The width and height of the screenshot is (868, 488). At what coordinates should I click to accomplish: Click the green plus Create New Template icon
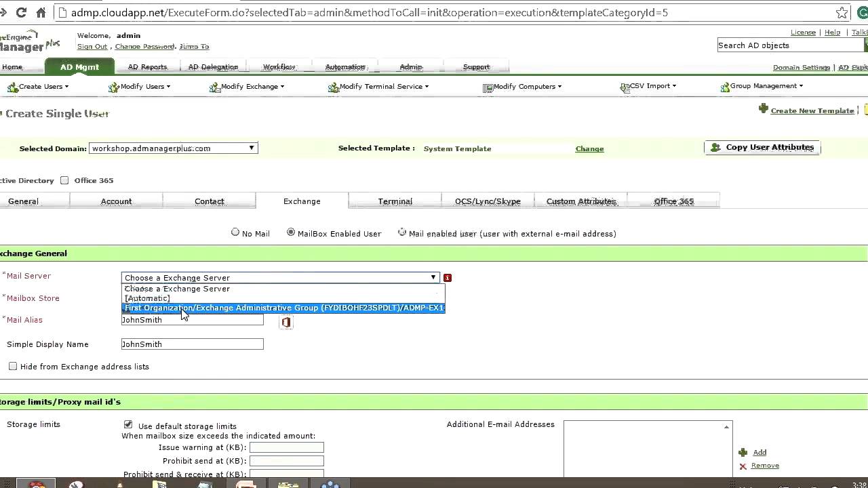[x=764, y=109]
